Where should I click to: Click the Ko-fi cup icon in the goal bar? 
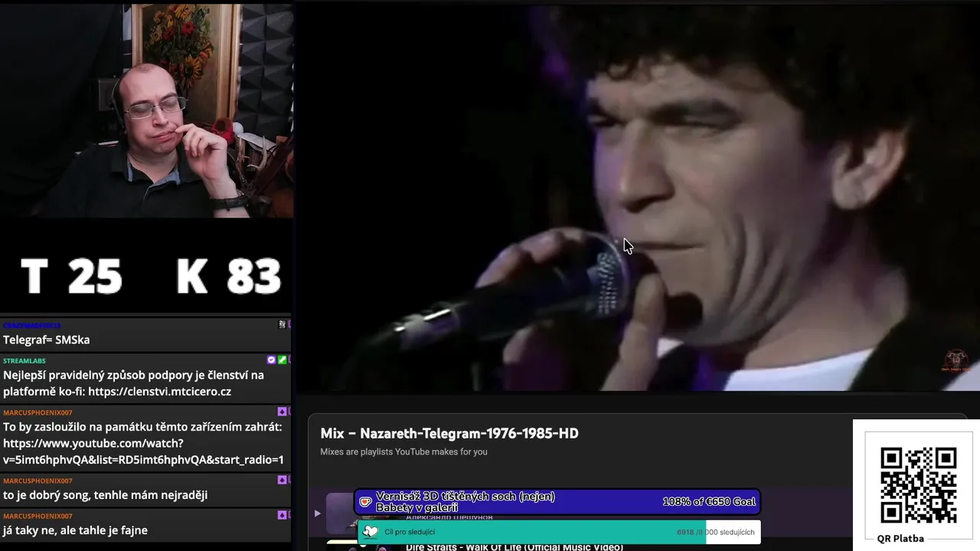tap(366, 502)
